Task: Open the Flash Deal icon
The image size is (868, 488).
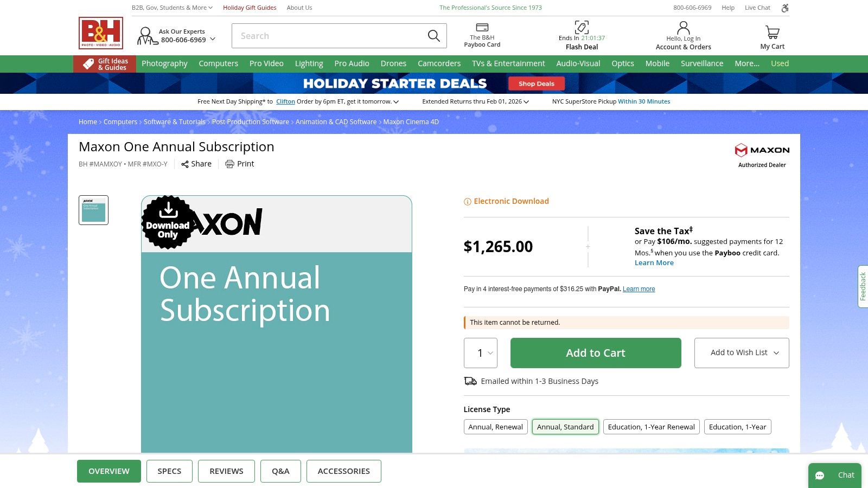Action: click(x=582, y=27)
